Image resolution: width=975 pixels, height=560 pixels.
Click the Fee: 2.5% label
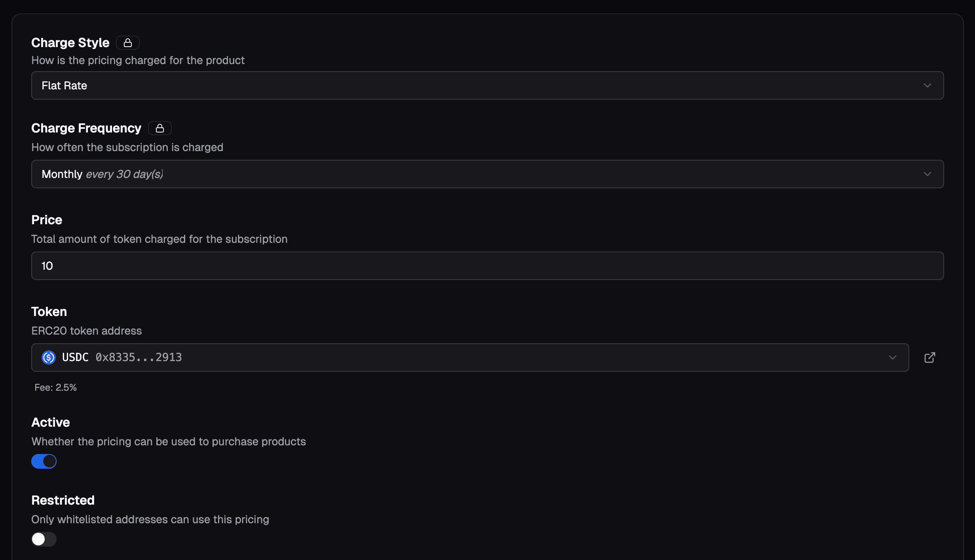click(55, 388)
